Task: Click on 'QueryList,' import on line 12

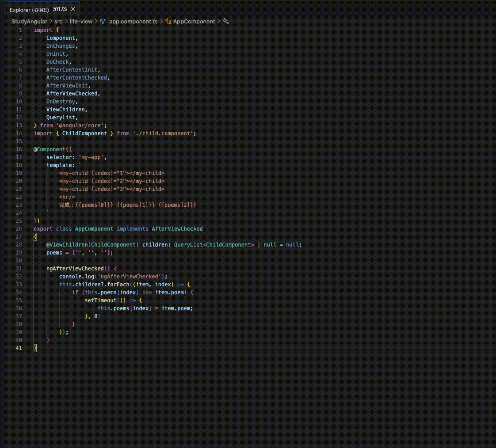Action: click(62, 117)
